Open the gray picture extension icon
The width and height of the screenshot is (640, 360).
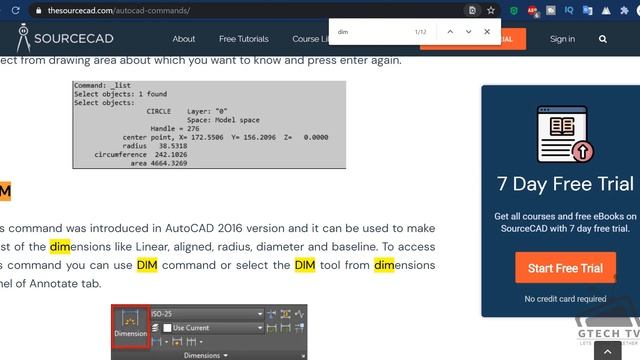(x=551, y=11)
